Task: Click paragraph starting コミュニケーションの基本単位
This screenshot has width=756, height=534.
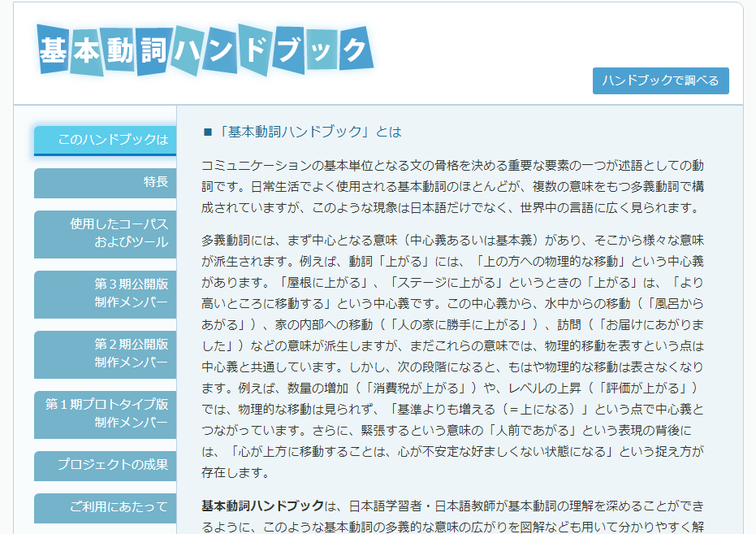Action: (x=453, y=187)
